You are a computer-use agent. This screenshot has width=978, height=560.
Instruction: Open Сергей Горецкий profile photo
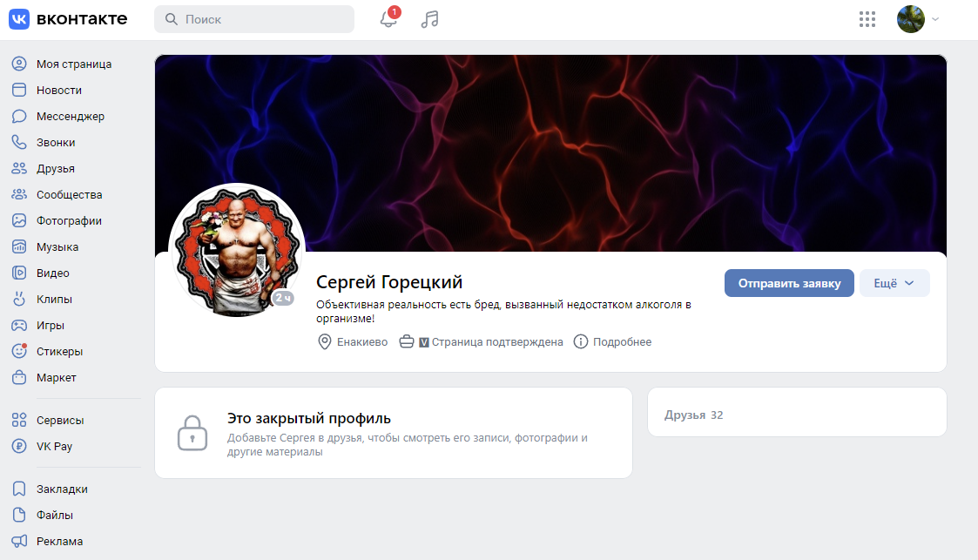tap(236, 251)
